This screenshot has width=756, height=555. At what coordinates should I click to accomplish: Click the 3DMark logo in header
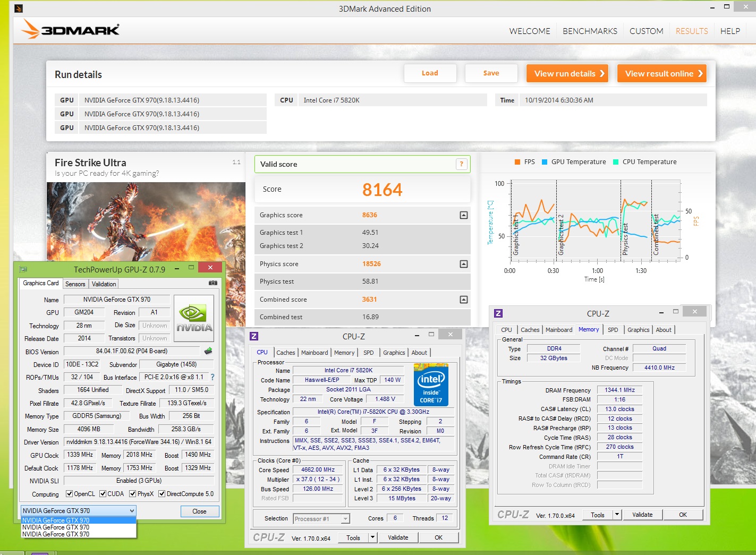[x=70, y=30]
